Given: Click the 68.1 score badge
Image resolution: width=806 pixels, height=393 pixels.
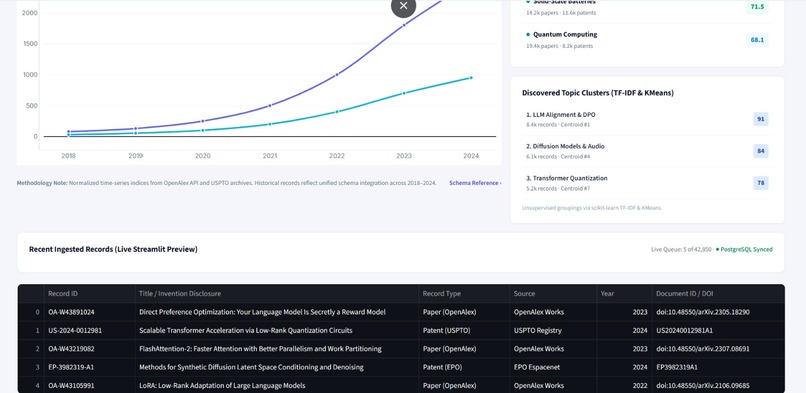Looking at the screenshot, I should [x=757, y=40].
